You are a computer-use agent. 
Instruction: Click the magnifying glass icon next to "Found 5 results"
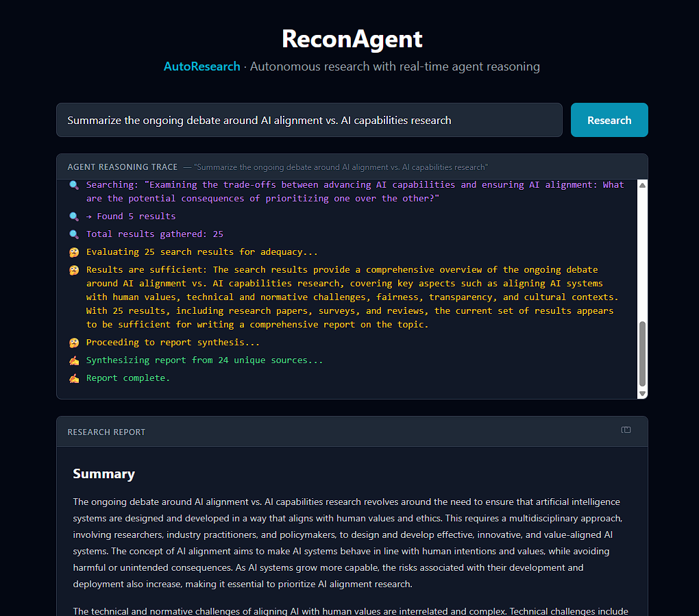coord(74,216)
